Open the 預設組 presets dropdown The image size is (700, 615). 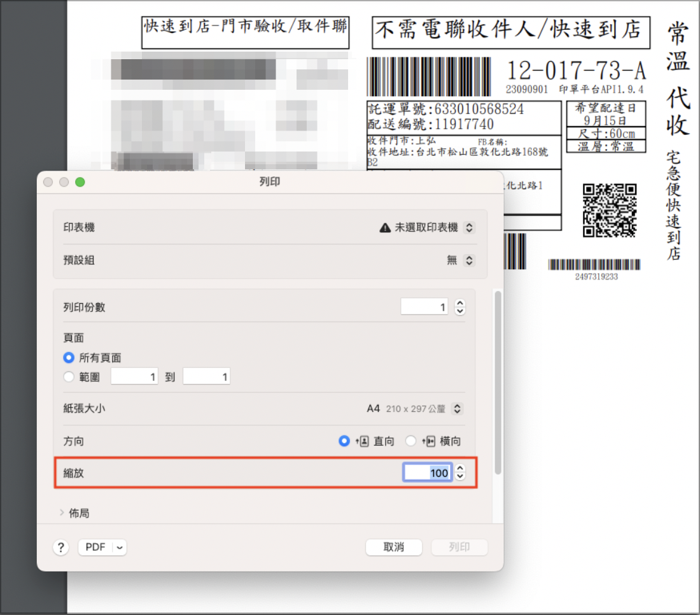pyautogui.click(x=469, y=260)
